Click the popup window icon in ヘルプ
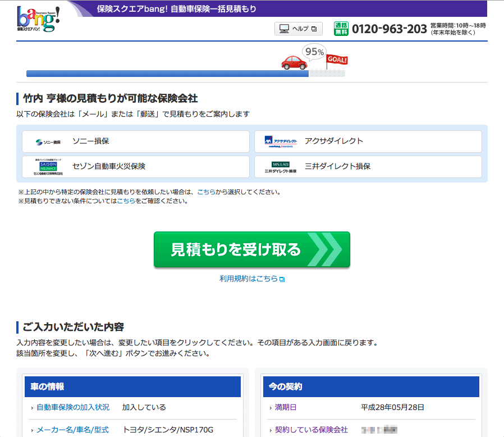The height and width of the screenshot is (437, 504). click(314, 29)
